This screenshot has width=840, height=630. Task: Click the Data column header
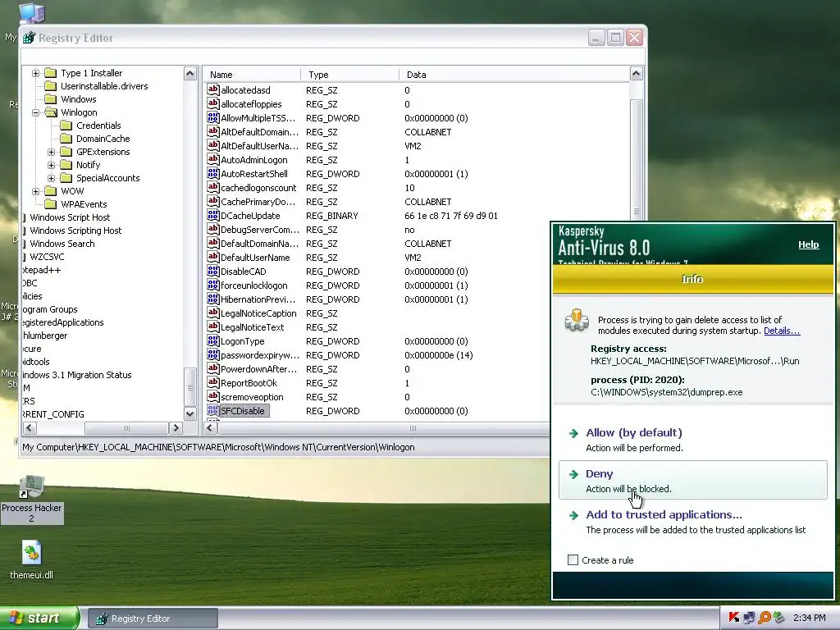514,75
